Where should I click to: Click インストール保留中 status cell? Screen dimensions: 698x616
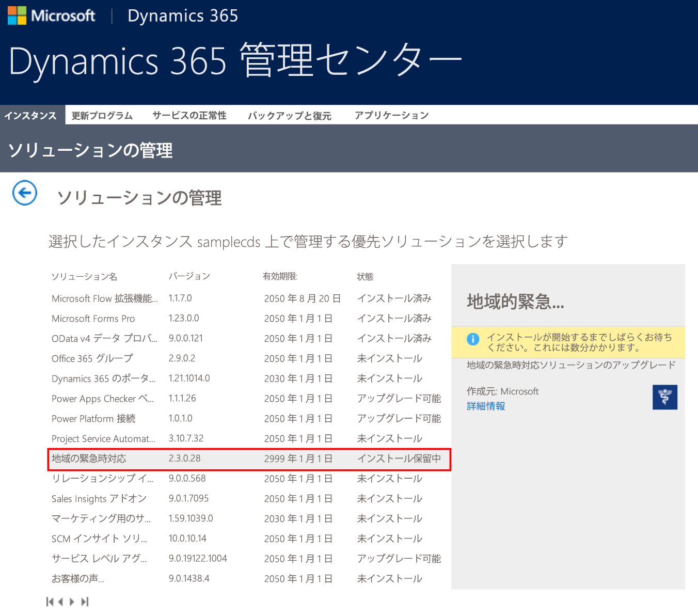click(x=399, y=459)
